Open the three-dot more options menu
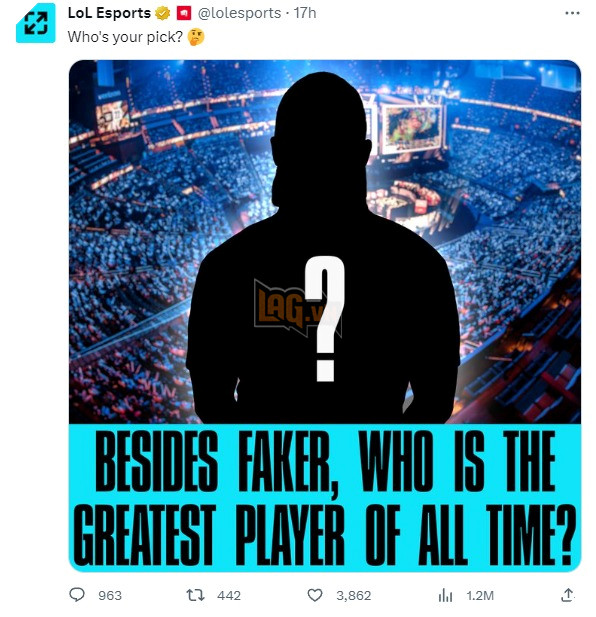This screenshot has width=596, height=617. tap(572, 13)
